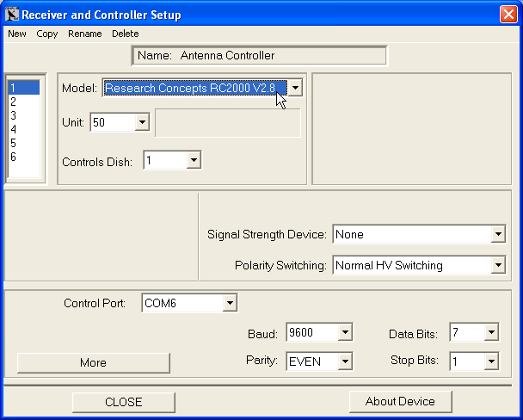Open the Control Port dropdown showing COM6

click(190, 303)
